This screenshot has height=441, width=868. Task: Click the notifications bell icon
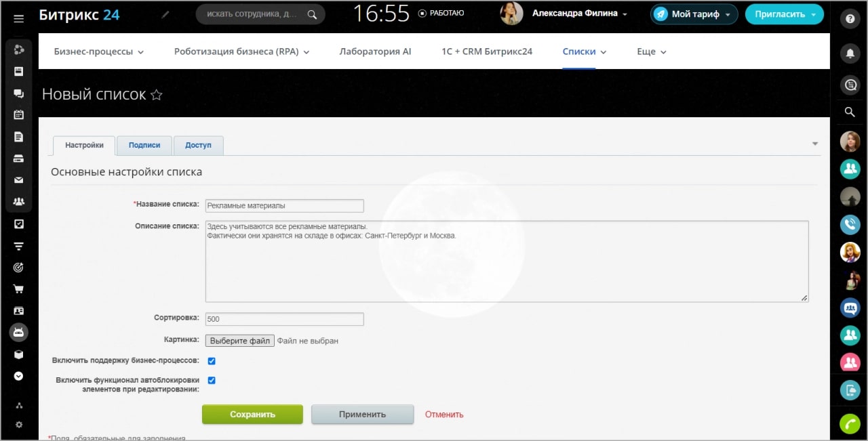click(849, 53)
